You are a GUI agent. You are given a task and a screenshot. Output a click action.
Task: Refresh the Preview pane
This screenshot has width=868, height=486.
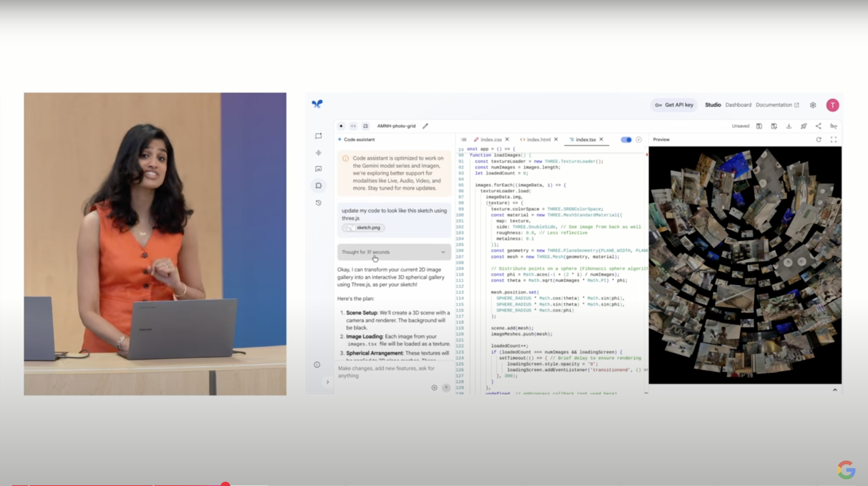coord(819,139)
